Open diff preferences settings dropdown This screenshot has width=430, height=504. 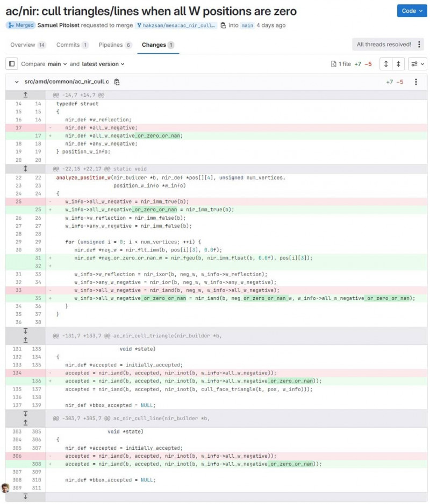coord(418,63)
